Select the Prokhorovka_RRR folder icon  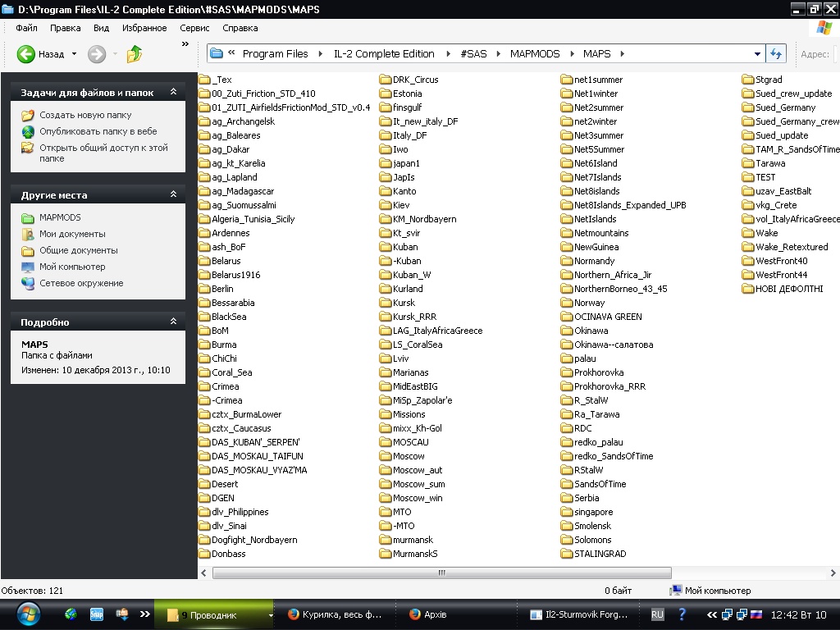[x=567, y=386]
